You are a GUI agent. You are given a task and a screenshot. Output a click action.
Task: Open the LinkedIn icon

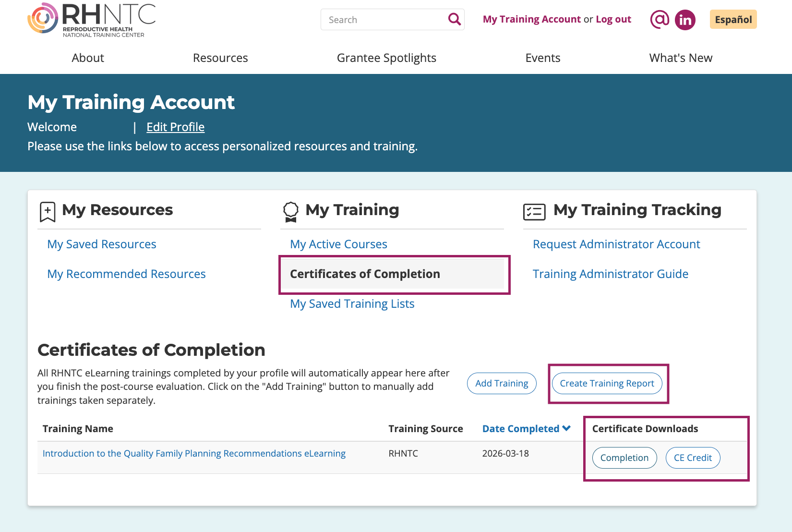[x=685, y=20]
